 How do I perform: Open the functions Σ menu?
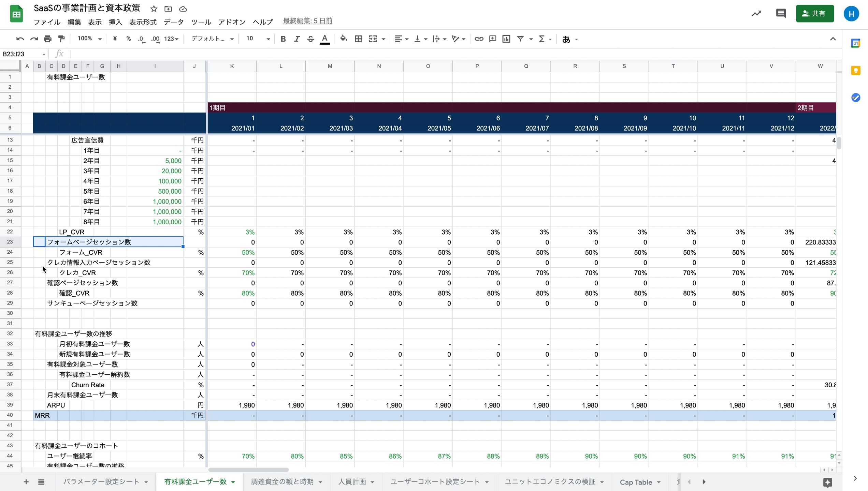point(544,39)
